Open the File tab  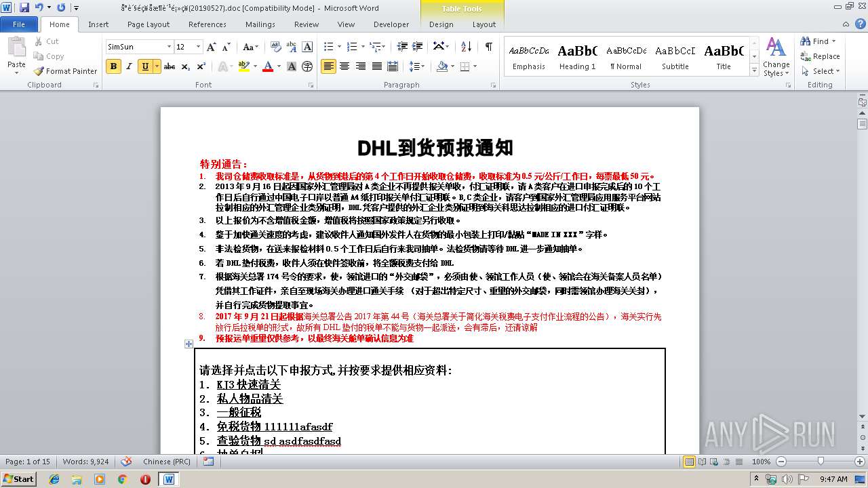click(19, 24)
